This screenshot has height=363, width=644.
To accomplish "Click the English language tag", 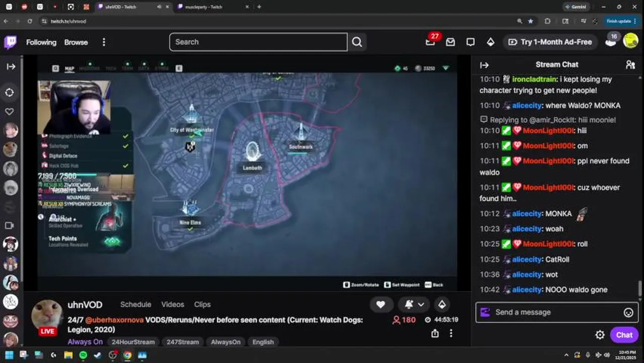I will coord(263,342).
